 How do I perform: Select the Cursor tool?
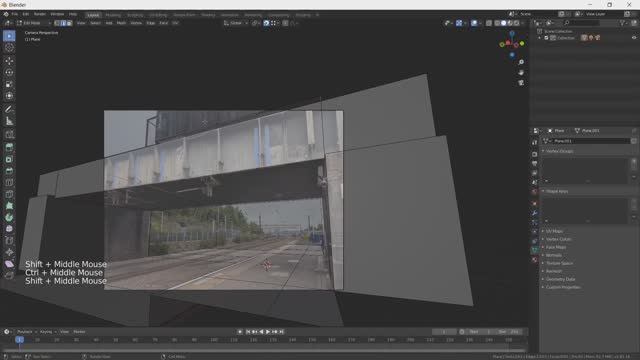(x=9, y=48)
